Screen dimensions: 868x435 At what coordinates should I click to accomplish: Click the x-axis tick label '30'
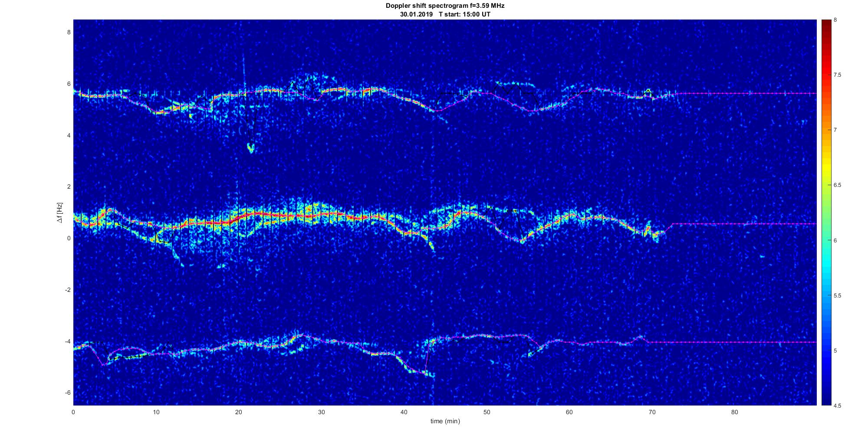coord(321,412)
